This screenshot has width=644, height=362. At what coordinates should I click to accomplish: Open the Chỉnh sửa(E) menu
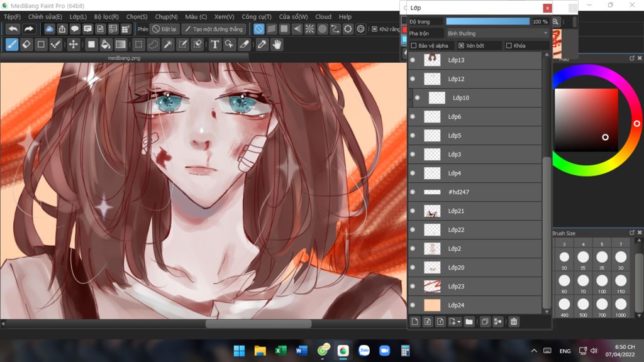point(45,17)
